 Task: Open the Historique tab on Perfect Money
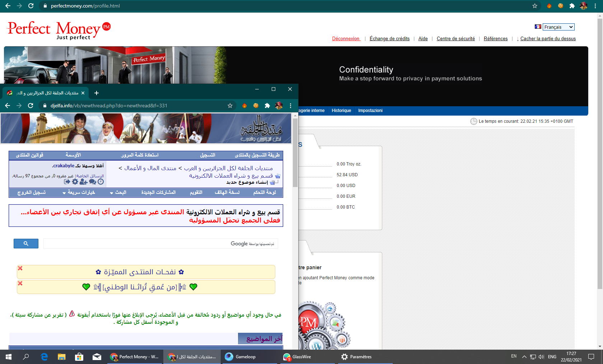[341, 111]
